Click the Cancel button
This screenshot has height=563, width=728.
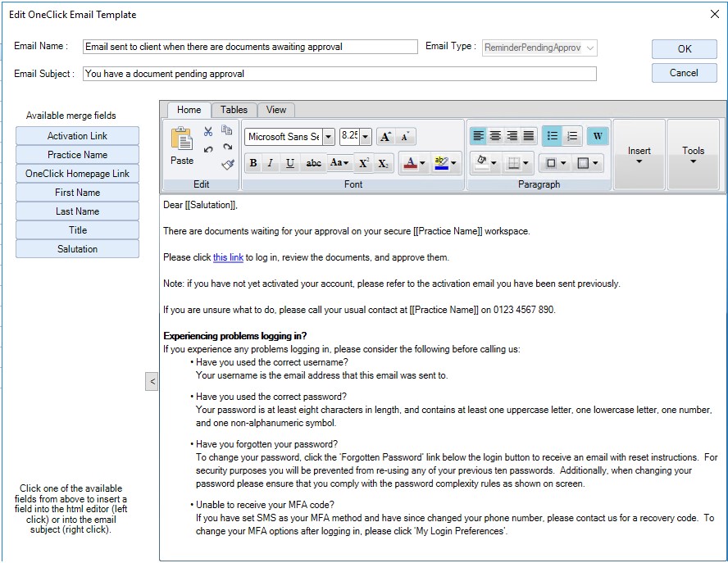click(x=685, y=73)
